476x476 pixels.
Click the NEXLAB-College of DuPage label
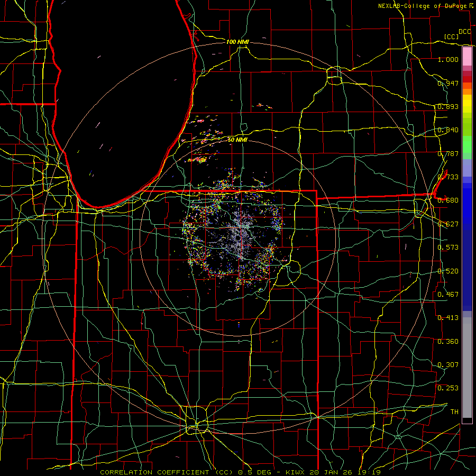click(x=423, y=6)
